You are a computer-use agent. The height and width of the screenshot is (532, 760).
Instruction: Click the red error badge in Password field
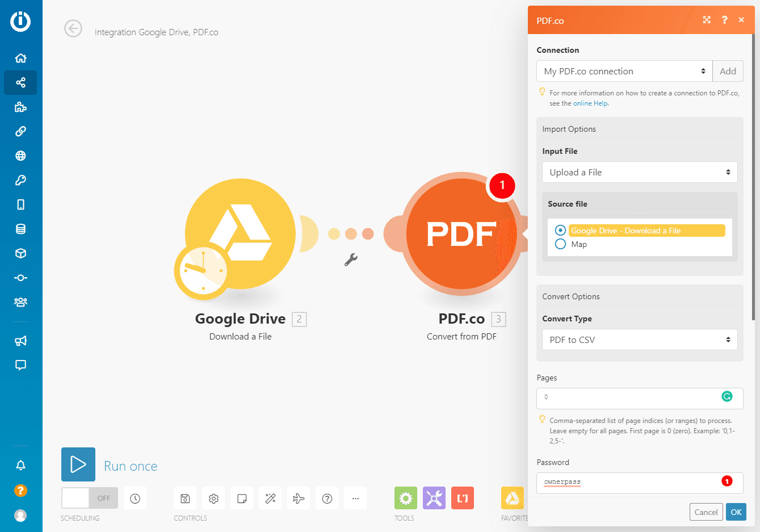727,481
